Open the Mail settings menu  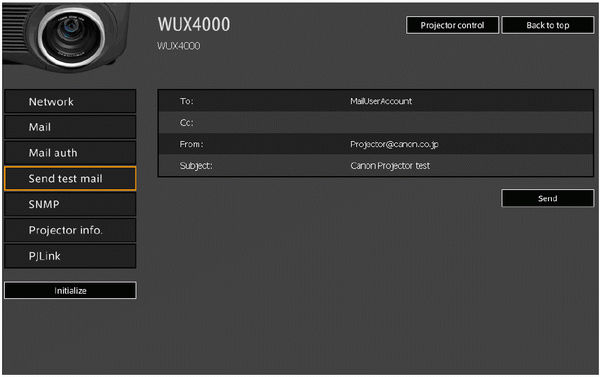[70, 127]
